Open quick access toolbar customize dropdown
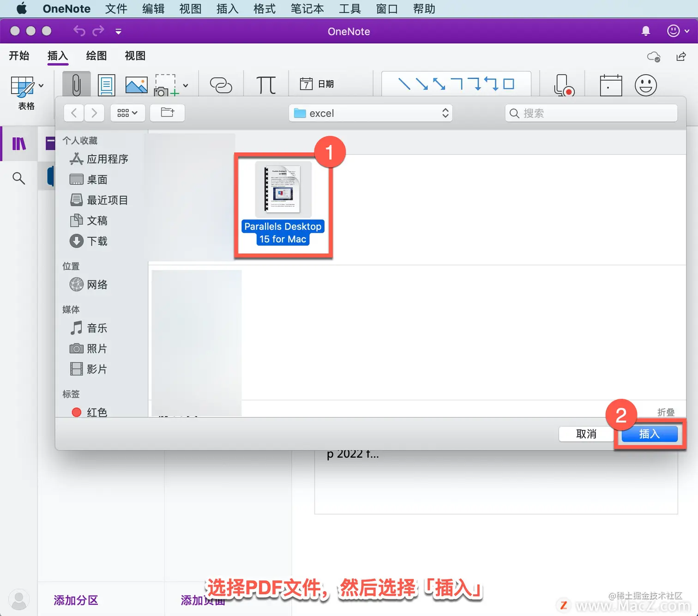 [x=118, y=31]
